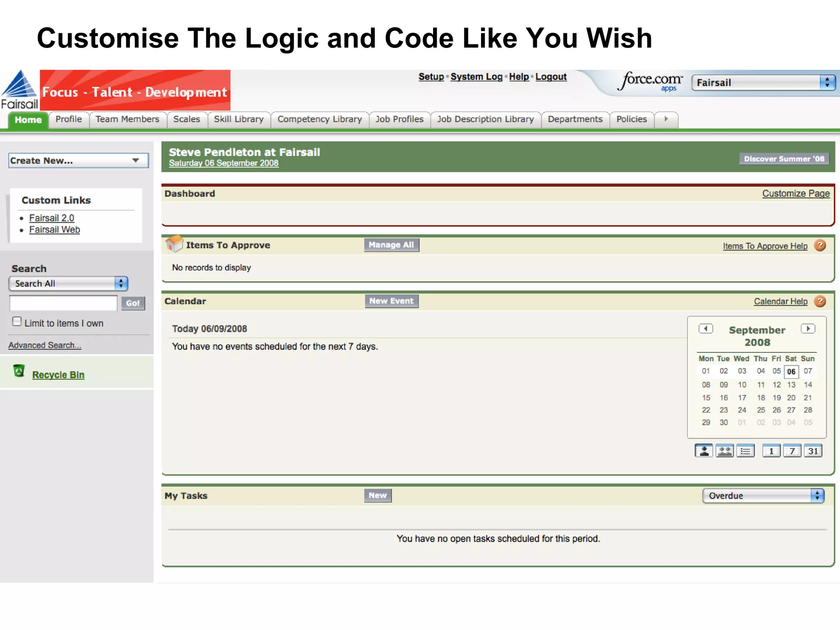Switch to week view icon (7)
The height and width of the screenshot is (630, 840).
[x=792, y=451]
